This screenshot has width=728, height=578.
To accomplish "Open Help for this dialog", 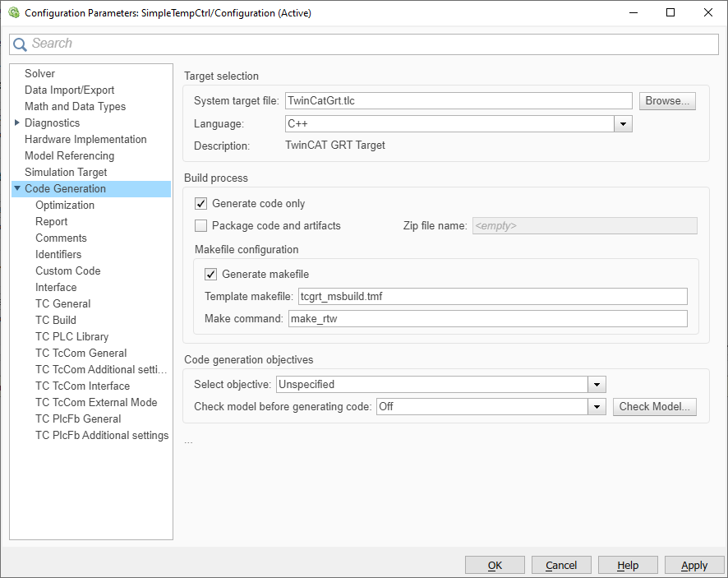I will click(628, 565).
